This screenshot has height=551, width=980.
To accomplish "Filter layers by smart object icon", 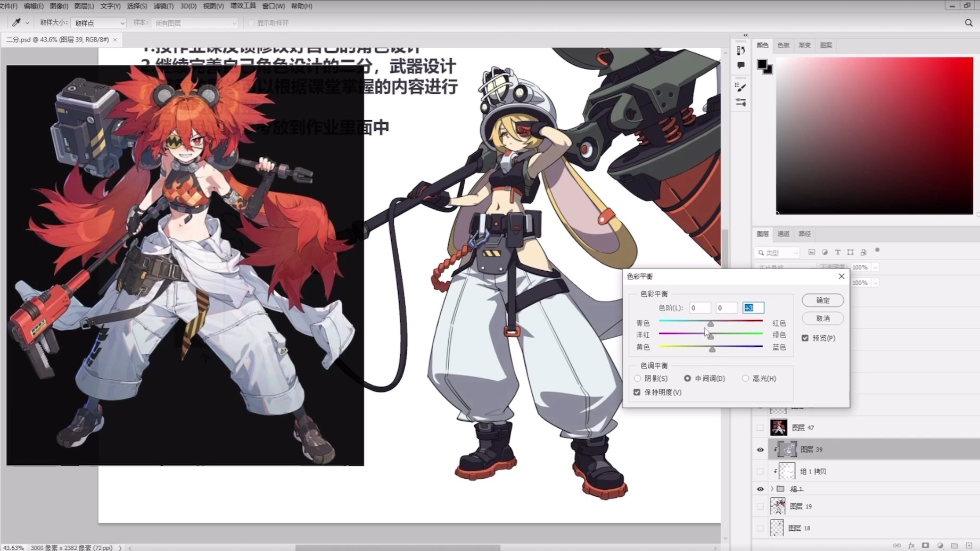I will point(863,252).
